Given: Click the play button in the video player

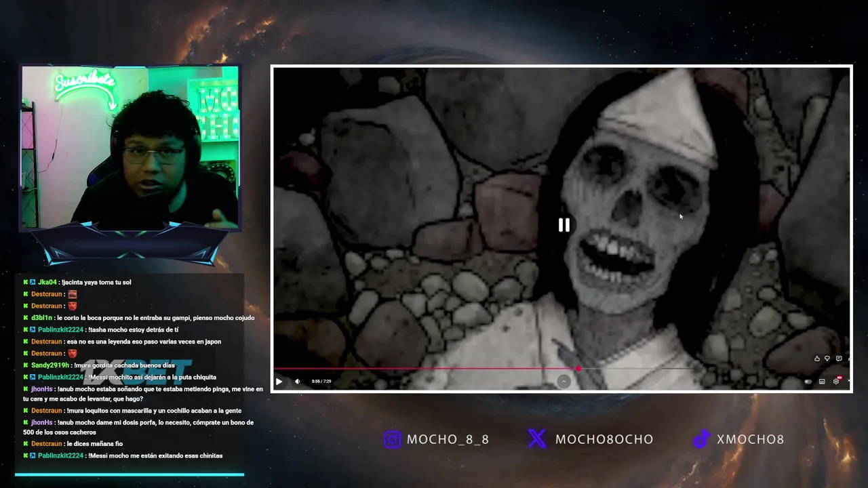Looking at the screenshot, I should pyautogui.click(x=279, y=382).
